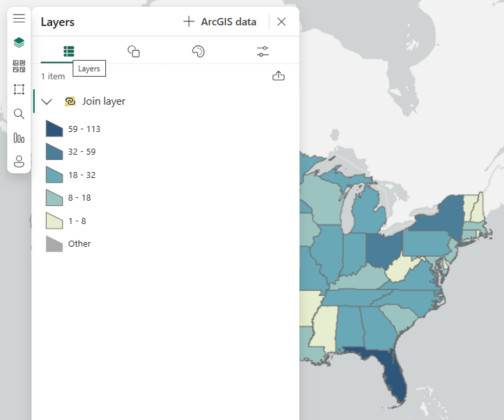Close the Layers panel
Viewport: 504px width, 420px height.
coord(281,22)
